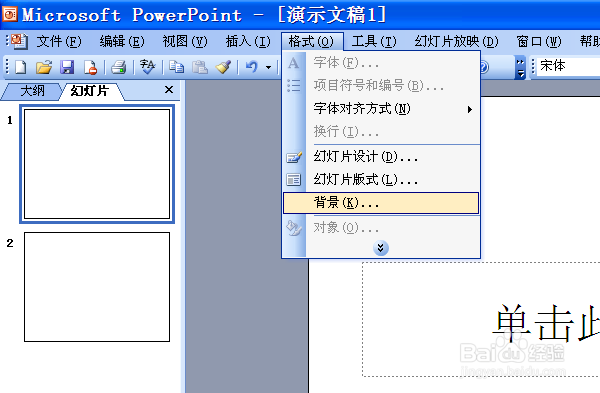Open the 工具(T) menu
Image resolution: width=600 pixels, height=393 pixels.
[374, 41]
